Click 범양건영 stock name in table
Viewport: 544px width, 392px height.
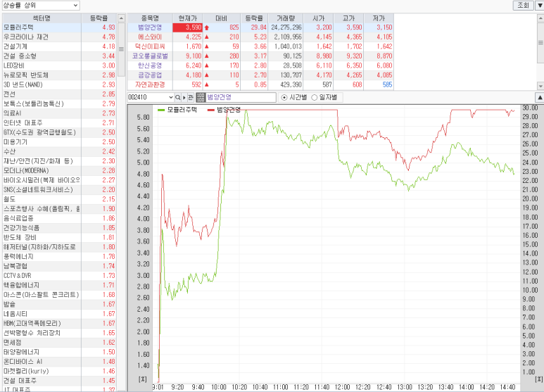[x=150, y=27]
